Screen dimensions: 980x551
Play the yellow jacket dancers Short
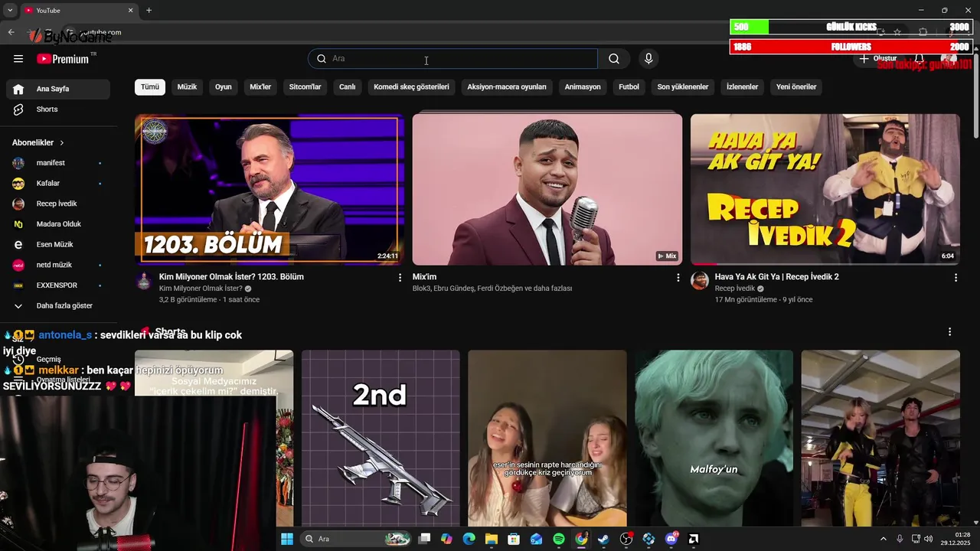(x=880, y=439)
